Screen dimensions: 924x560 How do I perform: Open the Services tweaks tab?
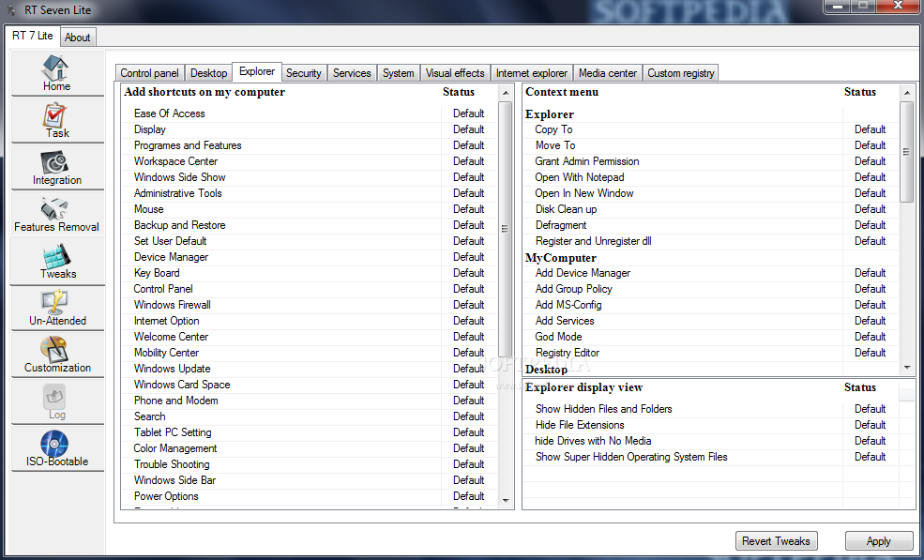[x=352, y=72]
